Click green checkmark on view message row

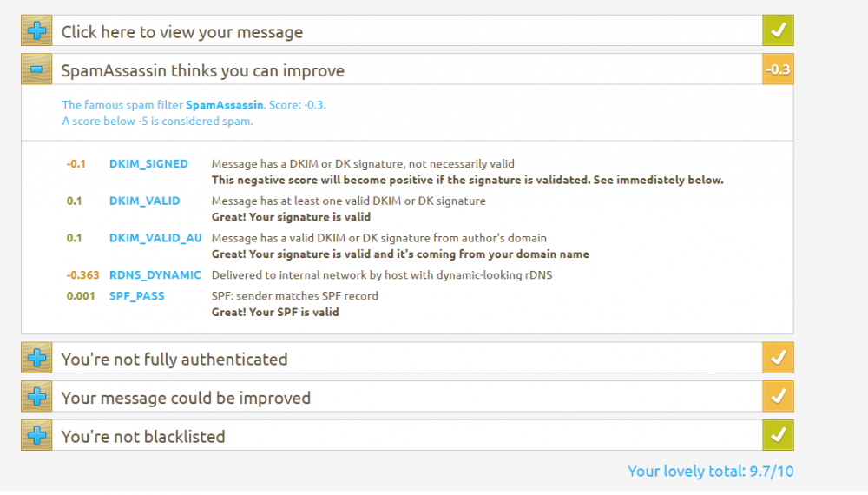[778, 30]
